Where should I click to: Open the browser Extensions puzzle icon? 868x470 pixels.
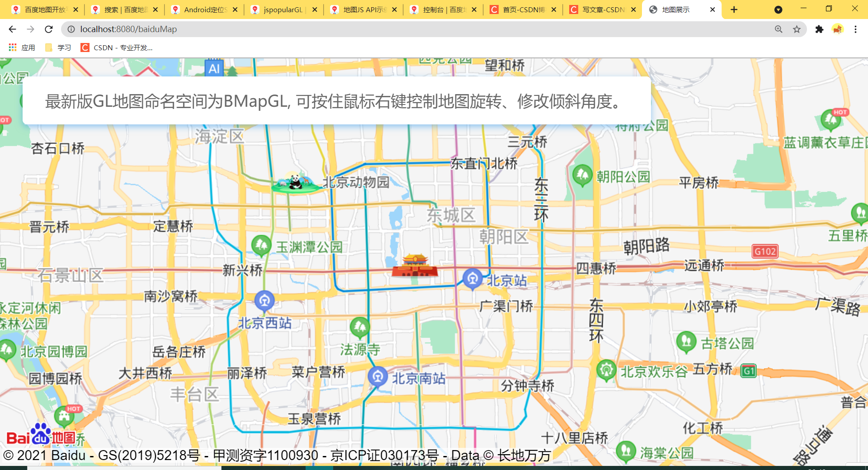[820, 29]
